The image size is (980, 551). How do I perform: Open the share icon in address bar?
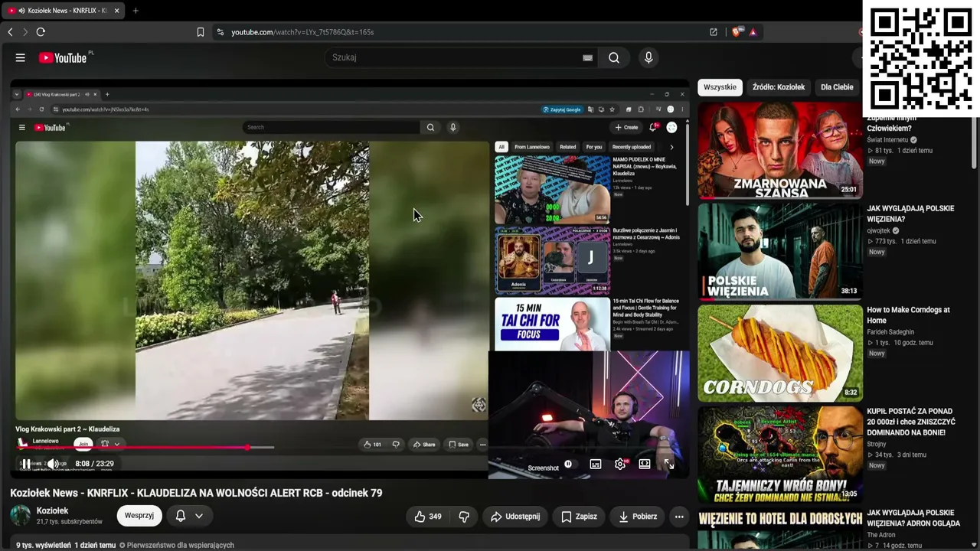tap(714, 32)
